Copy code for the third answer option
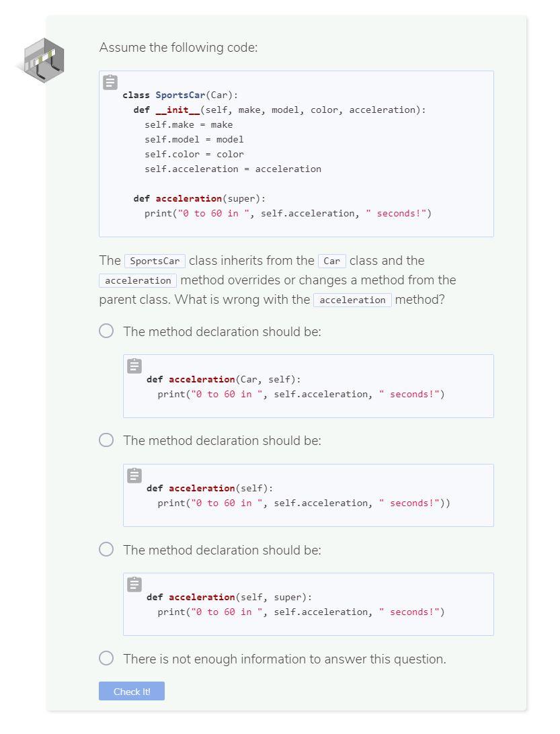The height and width of the screenshot is (734, 560). [134, 583]
